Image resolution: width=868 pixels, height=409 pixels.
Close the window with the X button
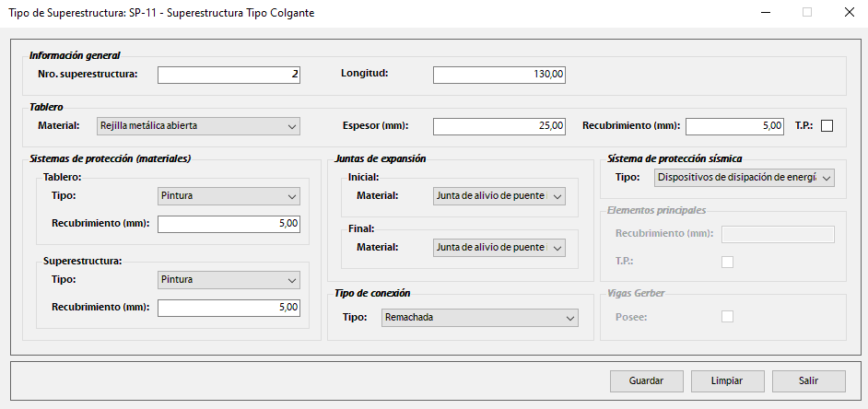849,13
